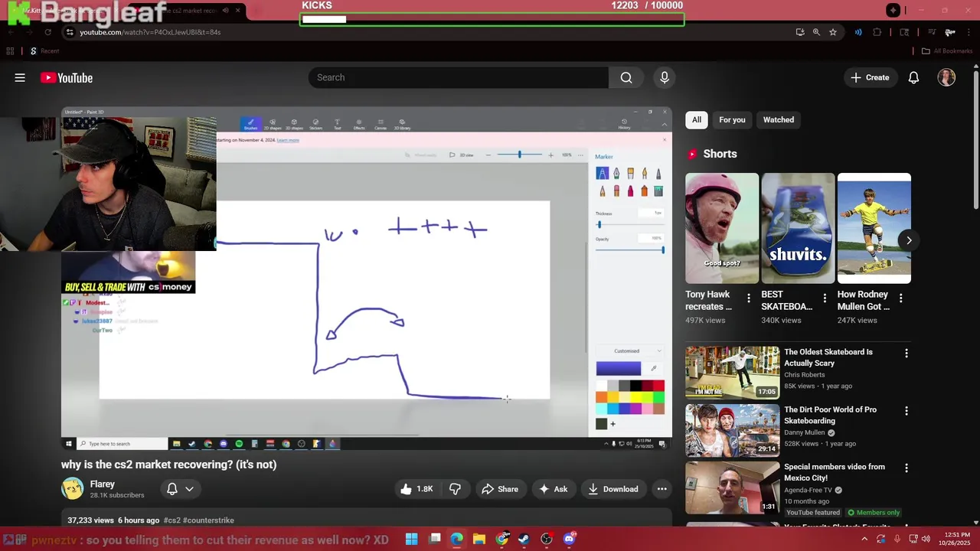Dislike the video

pyautogui.click(x=455, y=489)
